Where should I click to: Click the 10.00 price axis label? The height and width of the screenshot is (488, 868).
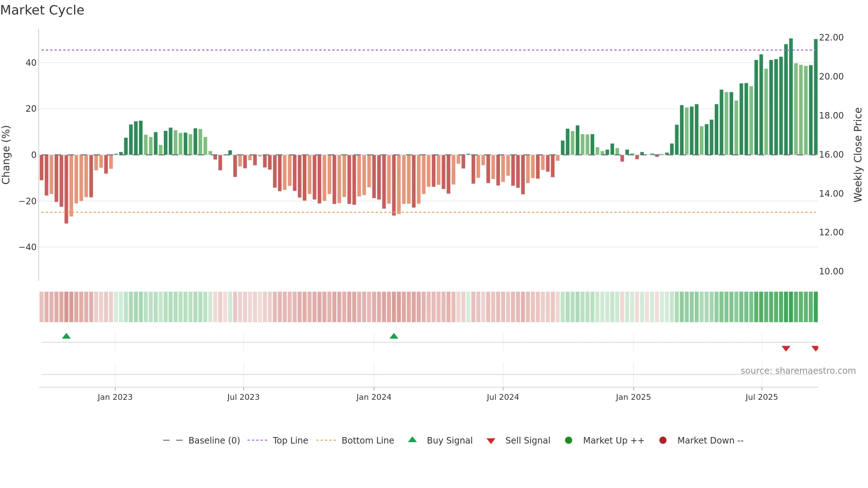tap(831, 271)
